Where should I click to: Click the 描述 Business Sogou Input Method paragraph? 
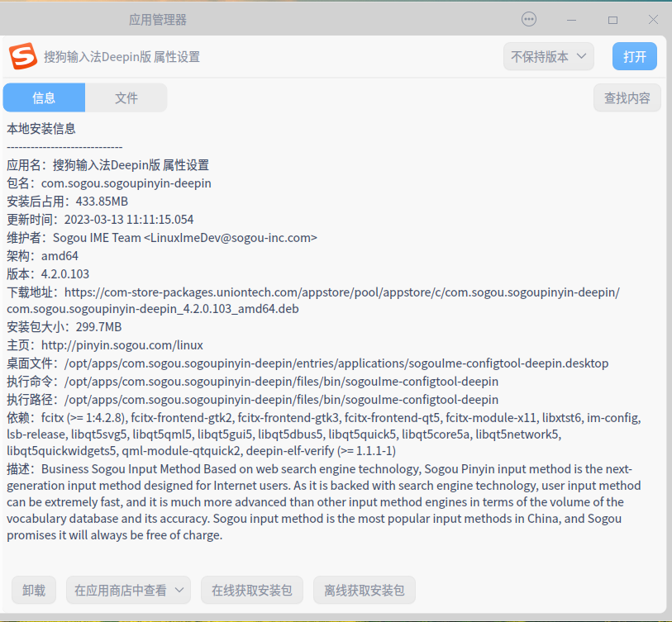(x=323, y=502)
